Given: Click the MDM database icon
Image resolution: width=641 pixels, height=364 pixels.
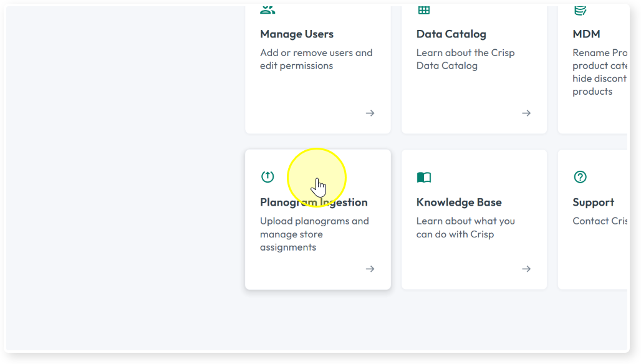Looking at the screenshot, I should pos(580,10).
